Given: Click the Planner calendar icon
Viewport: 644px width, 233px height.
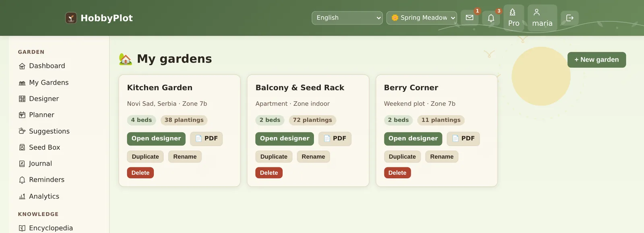Looking at the screenshot, I should click(x=22, y=115).
